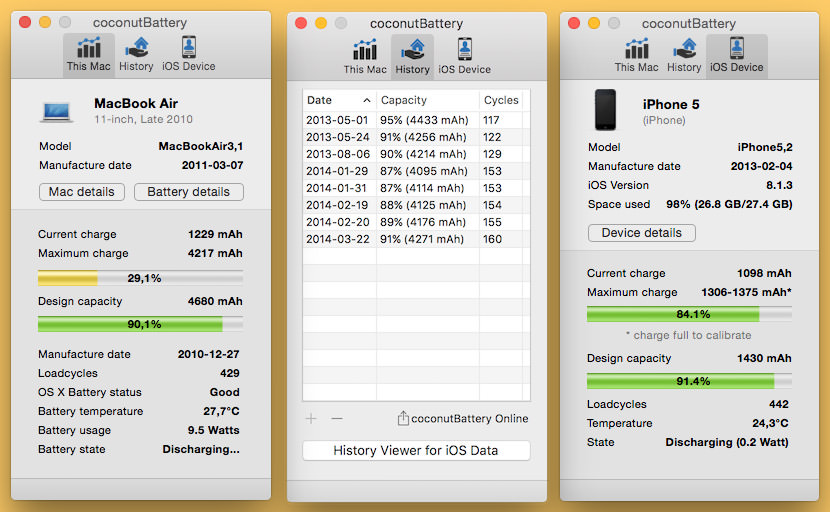
Task: Click iPhone manufacture date 2013-02-04
Action: (761, 166)
